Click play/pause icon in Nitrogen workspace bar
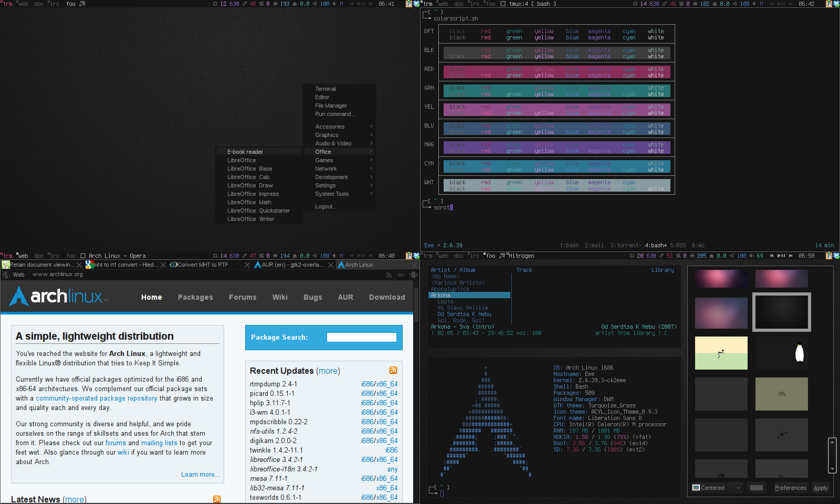This screenshot has width=840, height=504. (781, 256)
